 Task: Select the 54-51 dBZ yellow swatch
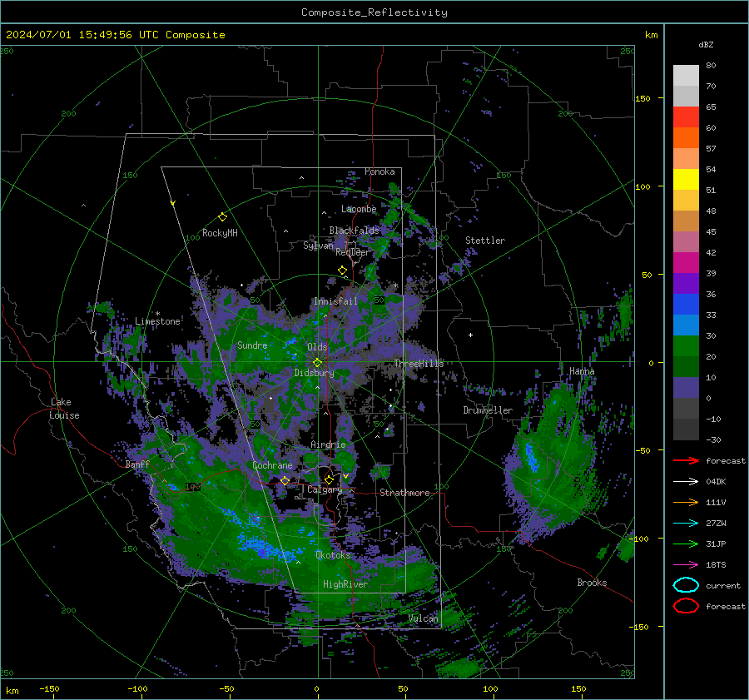(686, 180)
